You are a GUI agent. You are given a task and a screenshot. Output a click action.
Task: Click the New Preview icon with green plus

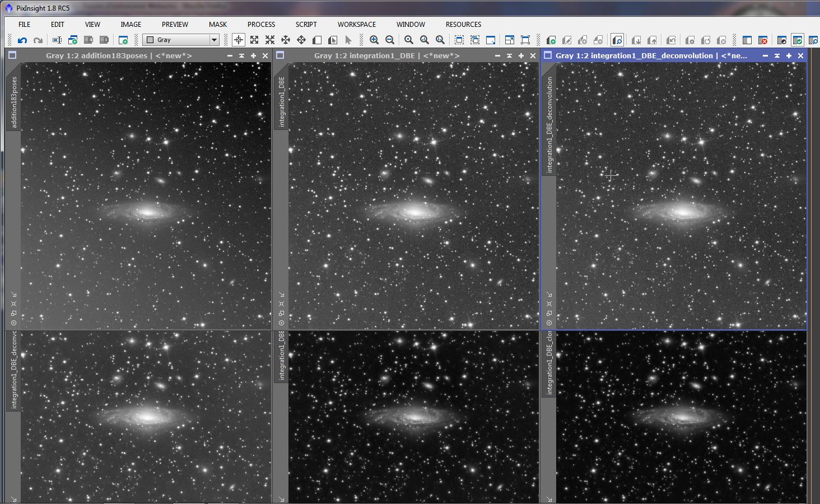click(551, 40)
